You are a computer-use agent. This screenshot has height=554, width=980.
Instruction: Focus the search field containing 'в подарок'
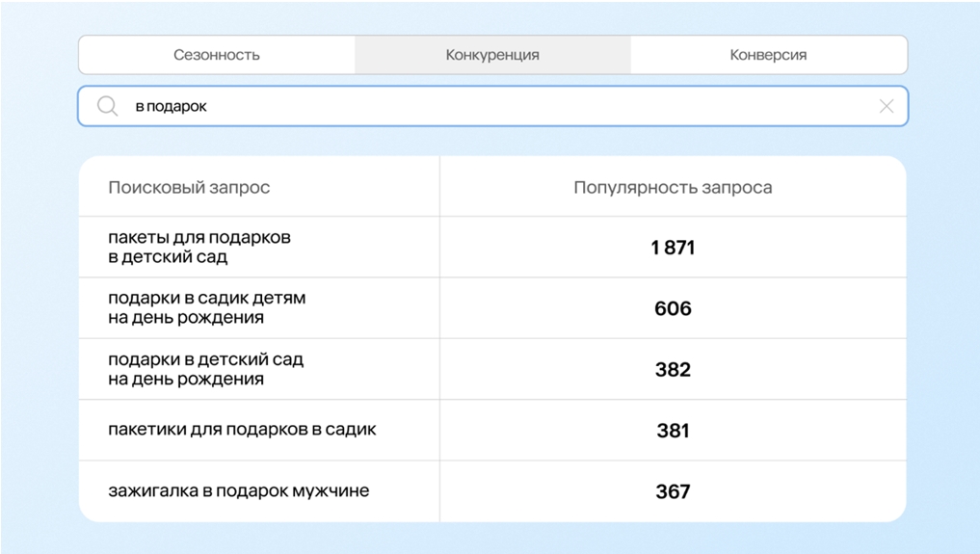tap(172, 106)
